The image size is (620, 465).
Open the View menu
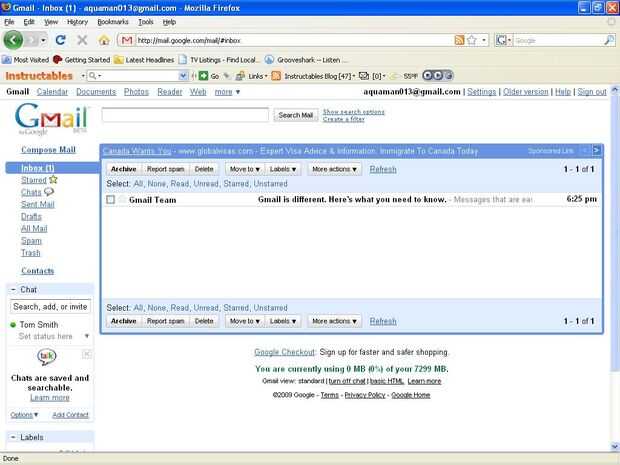[x=51, y=22]
